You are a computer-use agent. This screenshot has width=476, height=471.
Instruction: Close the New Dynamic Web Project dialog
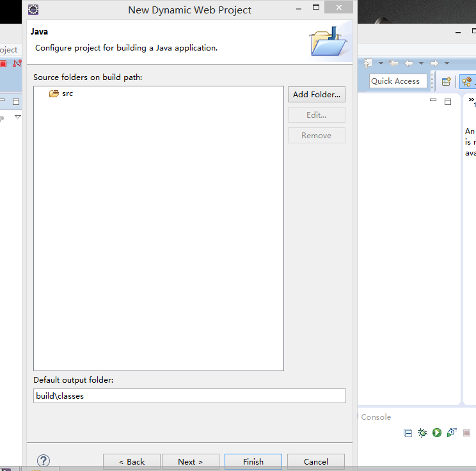[x=339, y=7]
